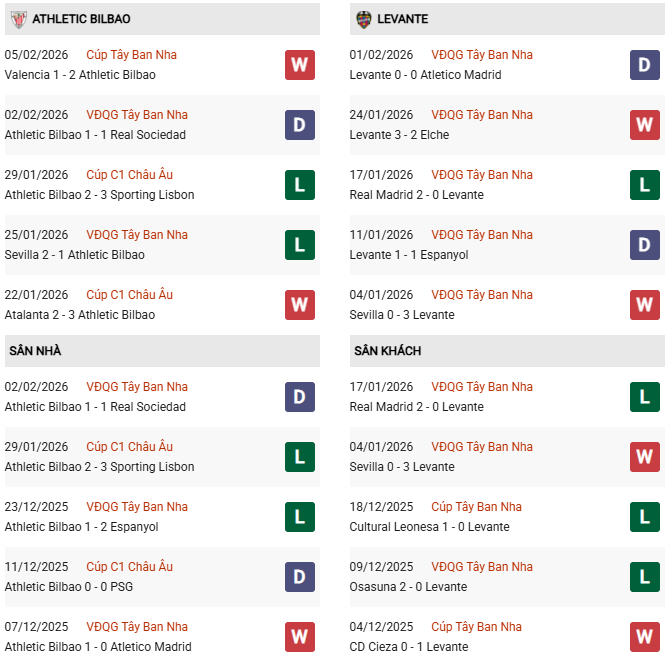Select the SÂN NHÀ section header

click(35, 351)
